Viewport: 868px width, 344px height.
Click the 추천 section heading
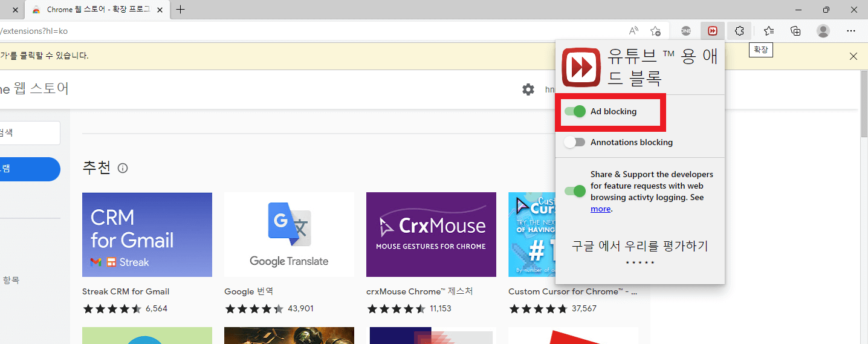[97, 167]
